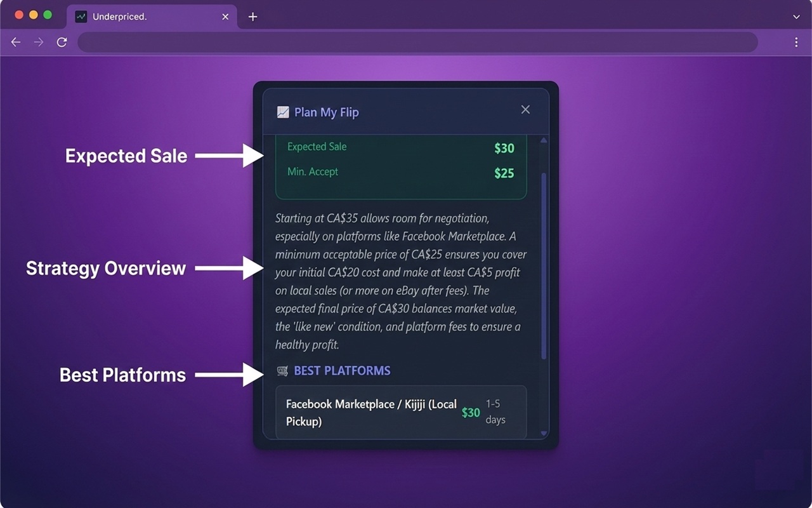
Task: Click the scrollbar up arrow in the dialog
Action: pos(544,139)
